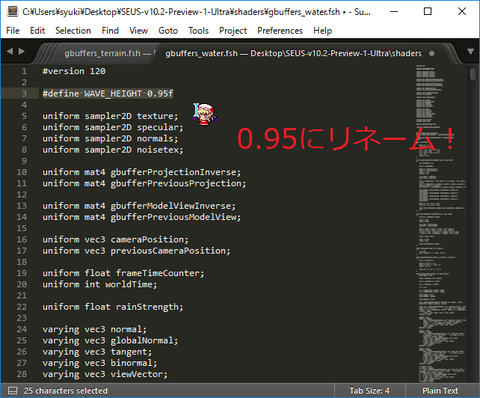Click 'previousCameraPosition' line
The image size is (480, 398).
(136, 251)
